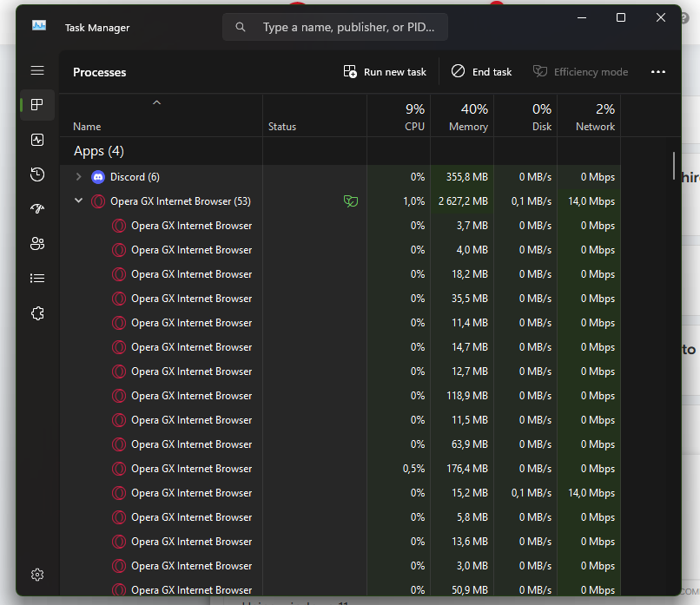Click the End task button
Viewport: 700px width, 605px height.
pyautogui.click(x=481, y=72)
